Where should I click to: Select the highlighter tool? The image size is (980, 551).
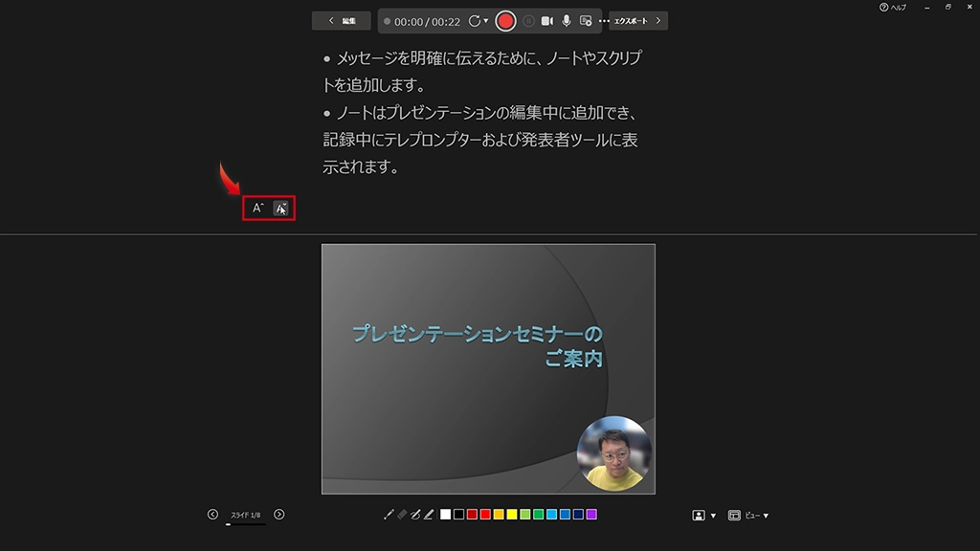[429, 514]
